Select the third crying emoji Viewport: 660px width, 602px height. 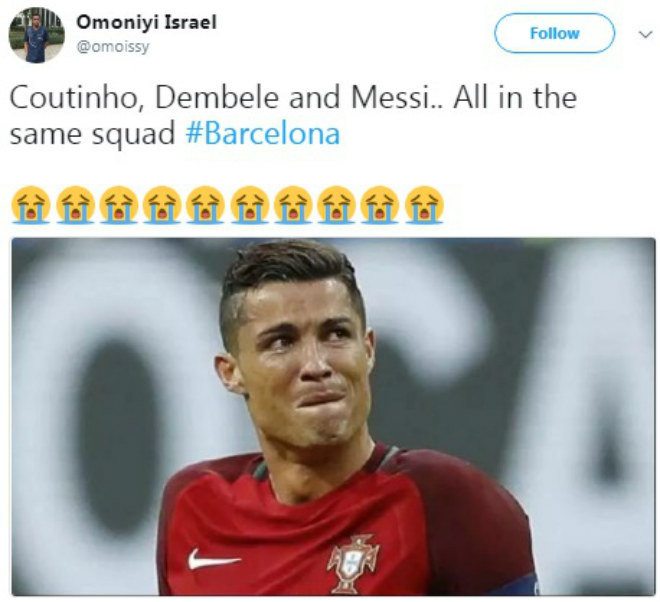click(118, 205)
